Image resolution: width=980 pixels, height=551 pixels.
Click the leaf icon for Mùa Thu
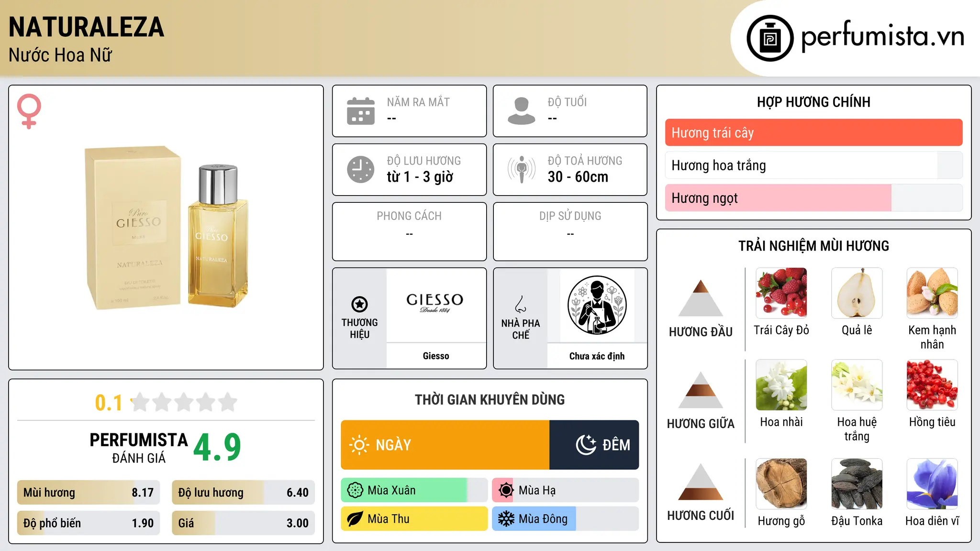coord(355,519)
